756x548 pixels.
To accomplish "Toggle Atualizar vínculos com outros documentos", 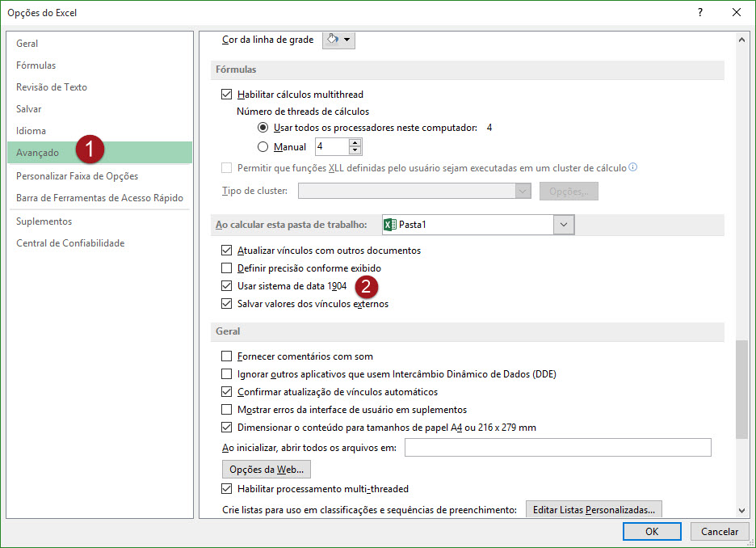I will point(227,251).
